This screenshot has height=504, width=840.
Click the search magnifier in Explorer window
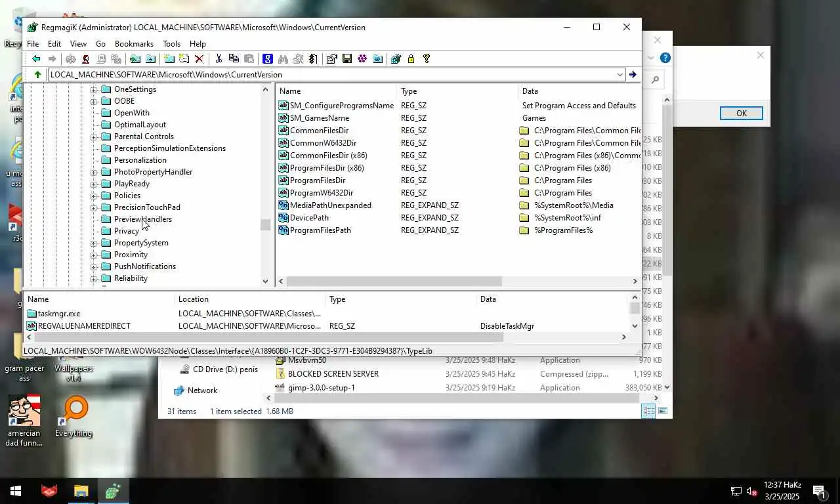(655, 80)
